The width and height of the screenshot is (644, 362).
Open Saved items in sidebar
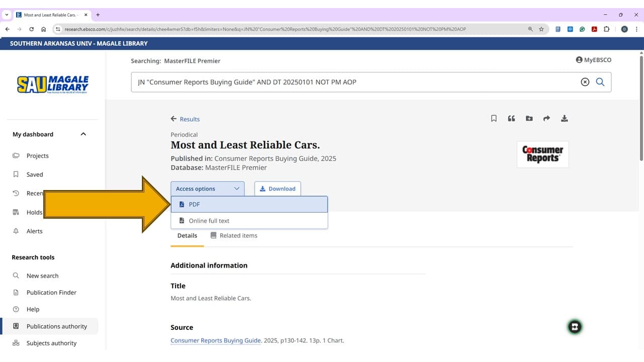pos(35,174)
